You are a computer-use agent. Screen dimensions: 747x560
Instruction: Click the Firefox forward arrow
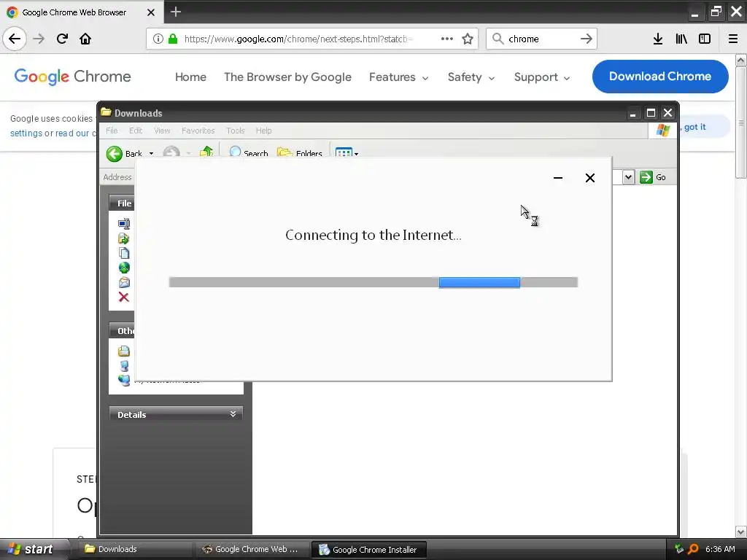[39, 39]
